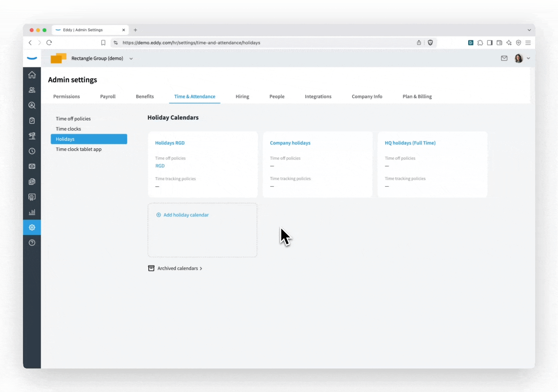Click Add holiday calendar
Image resolution: width=558 pixels, height=392 pixels.
[x=182, y=215]
